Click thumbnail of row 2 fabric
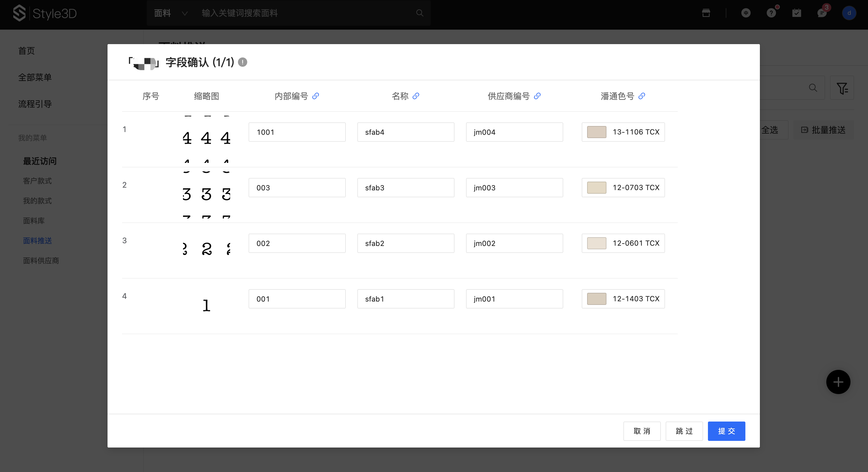 (207, 195)
